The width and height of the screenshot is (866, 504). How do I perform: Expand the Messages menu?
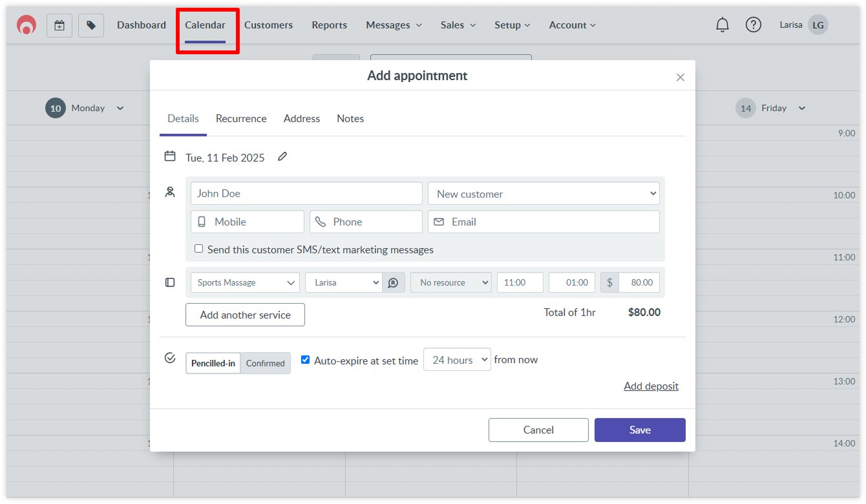point(394,25)
